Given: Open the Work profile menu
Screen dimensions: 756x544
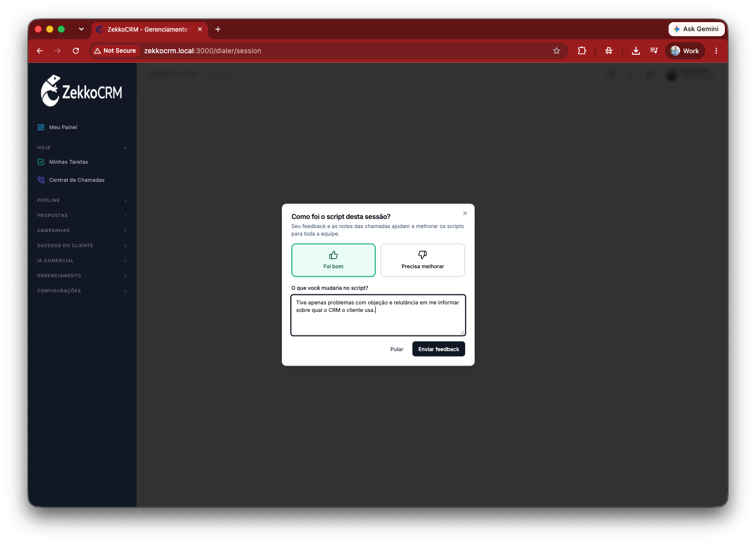Looking at the screenshot, I should click(x=685, y=51).
